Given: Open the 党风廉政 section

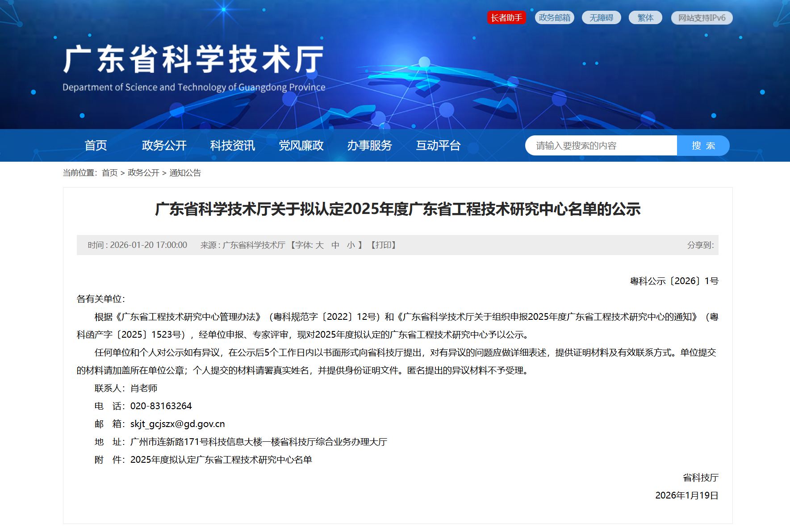Looking at the screenshot, I should tap(301, 145).
